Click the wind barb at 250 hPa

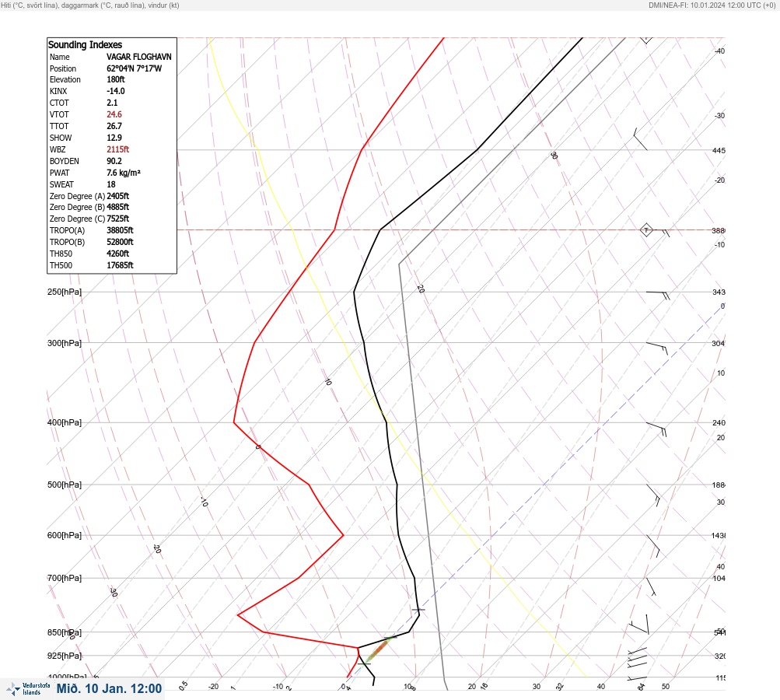658,296
